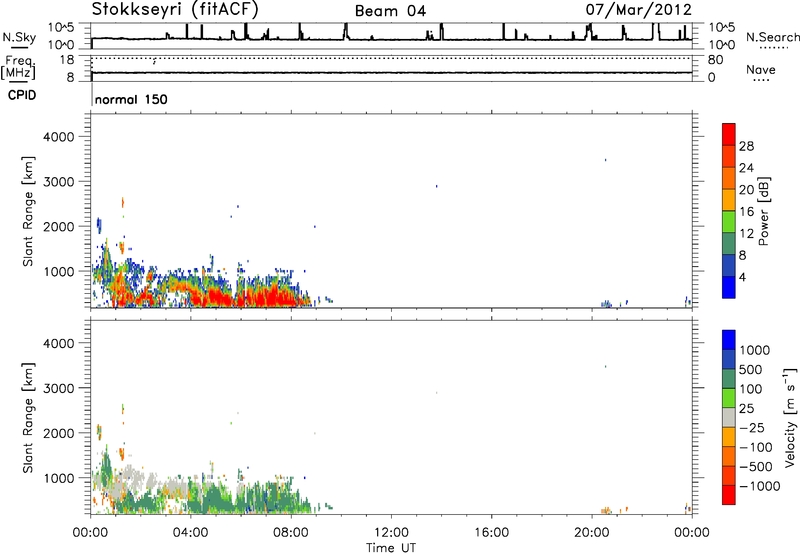Click the '4000' tick of the power panel
This screenshot has height=554, width=800.
tap(58, 137)
